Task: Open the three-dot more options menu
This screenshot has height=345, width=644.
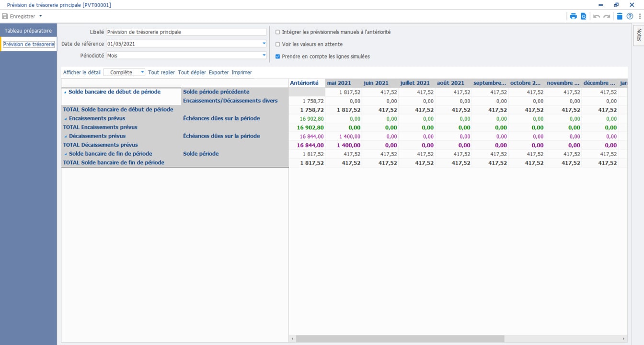Action: click(x=640, y=16)
